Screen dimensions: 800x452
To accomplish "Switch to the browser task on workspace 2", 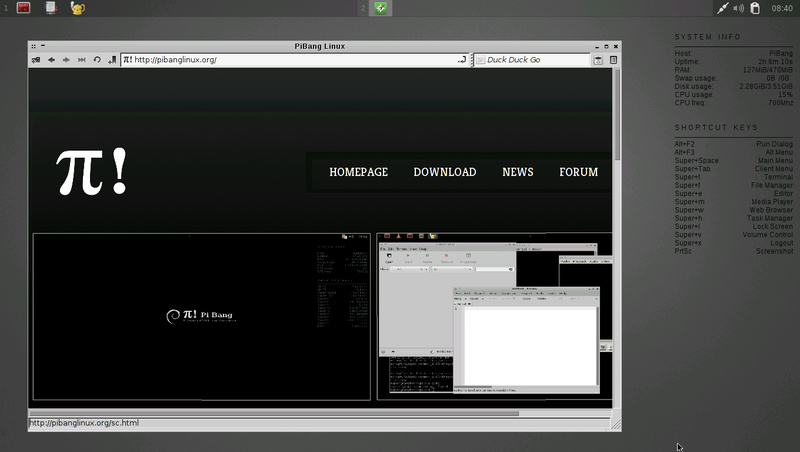I will point(381,8).
